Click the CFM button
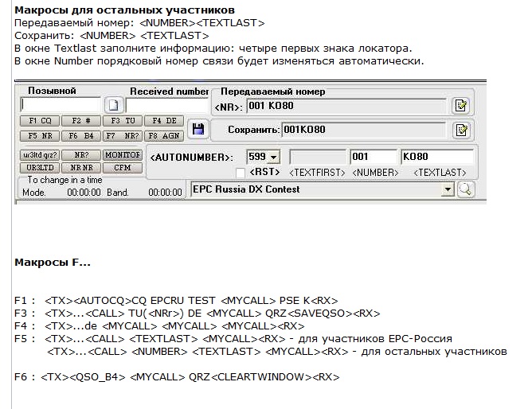532x409 pixels. pyautogui.click(x=123, y=167)
